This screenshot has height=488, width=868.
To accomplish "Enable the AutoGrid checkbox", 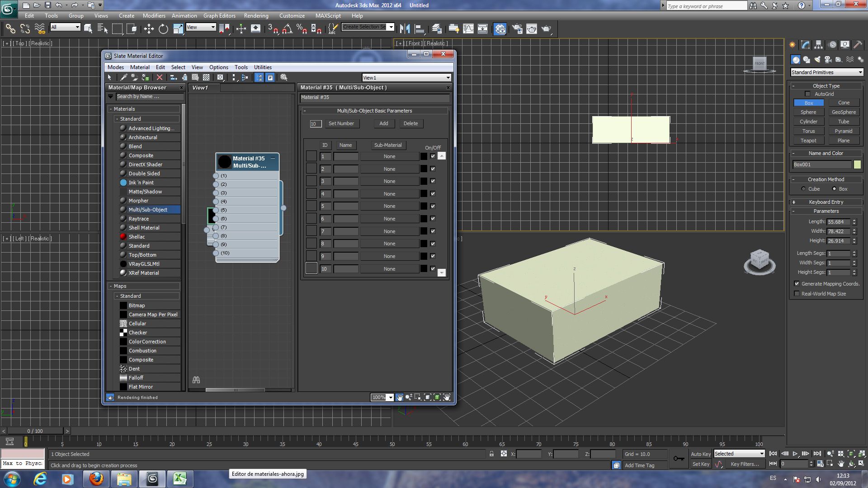I will coord(807,94).
